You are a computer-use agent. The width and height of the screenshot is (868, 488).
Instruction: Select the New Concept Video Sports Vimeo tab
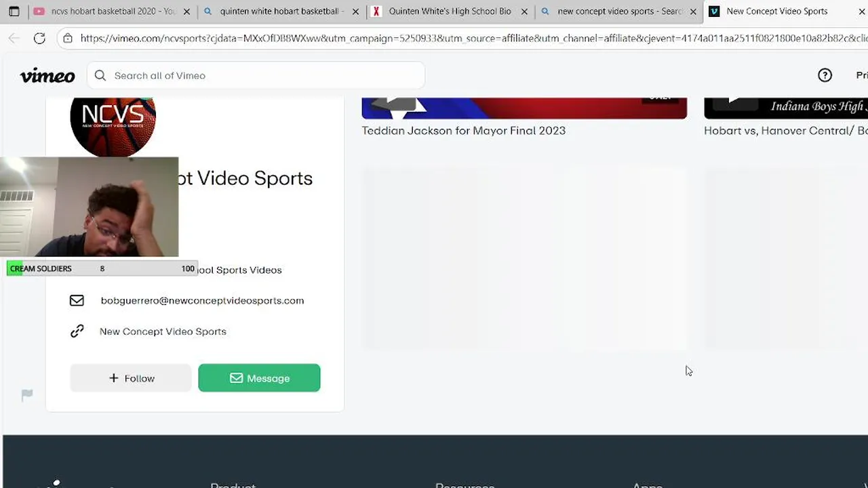pos(776,12)
